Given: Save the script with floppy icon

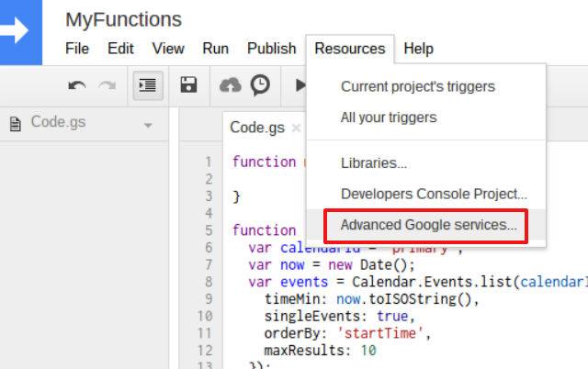Looking at the screenshot, I should (188, 85).
